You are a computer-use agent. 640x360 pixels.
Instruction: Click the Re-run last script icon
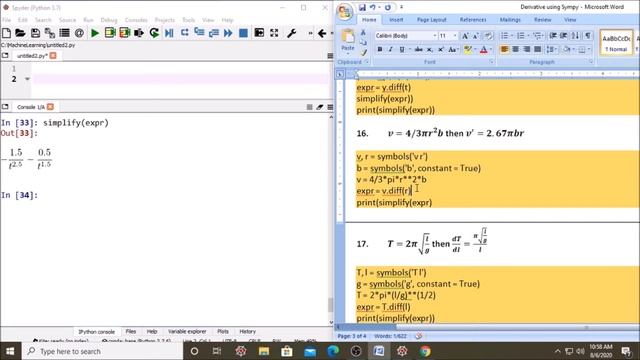click(154, 33)
